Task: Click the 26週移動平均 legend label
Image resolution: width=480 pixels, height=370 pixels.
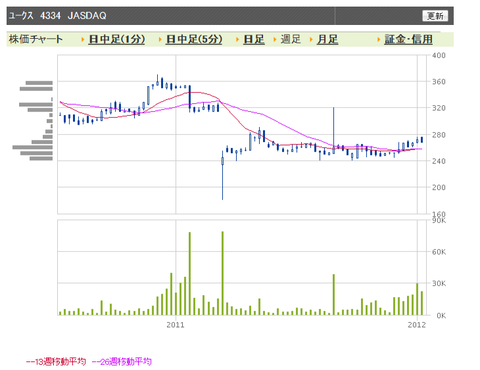Action: pos(122,361)
